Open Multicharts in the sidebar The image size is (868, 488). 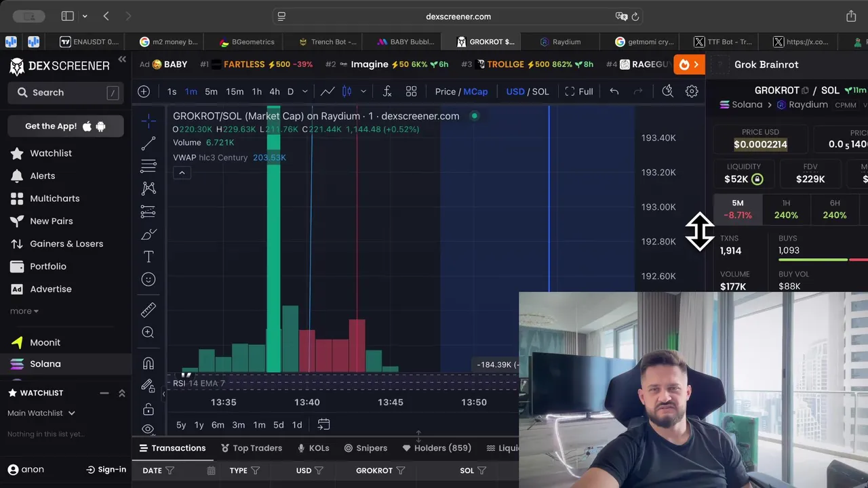click(55, 199)
